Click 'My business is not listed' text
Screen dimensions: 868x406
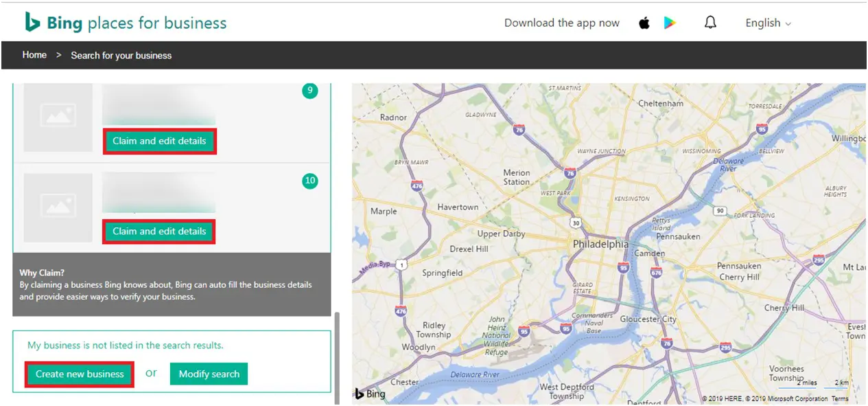tap(126, 346)
